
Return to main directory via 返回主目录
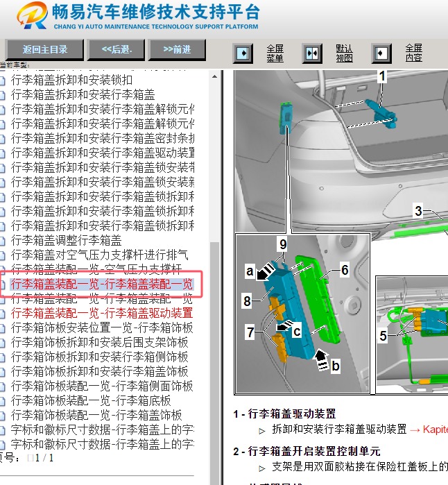(x=44, y=49)
